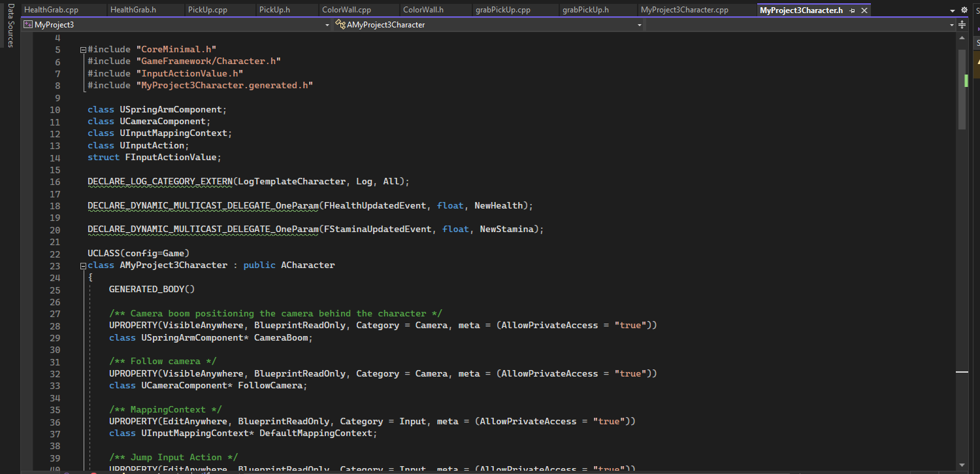The image size is (980, 474).
Task: Click UPROPERTY on line 36
Action: tap(133, 422)
